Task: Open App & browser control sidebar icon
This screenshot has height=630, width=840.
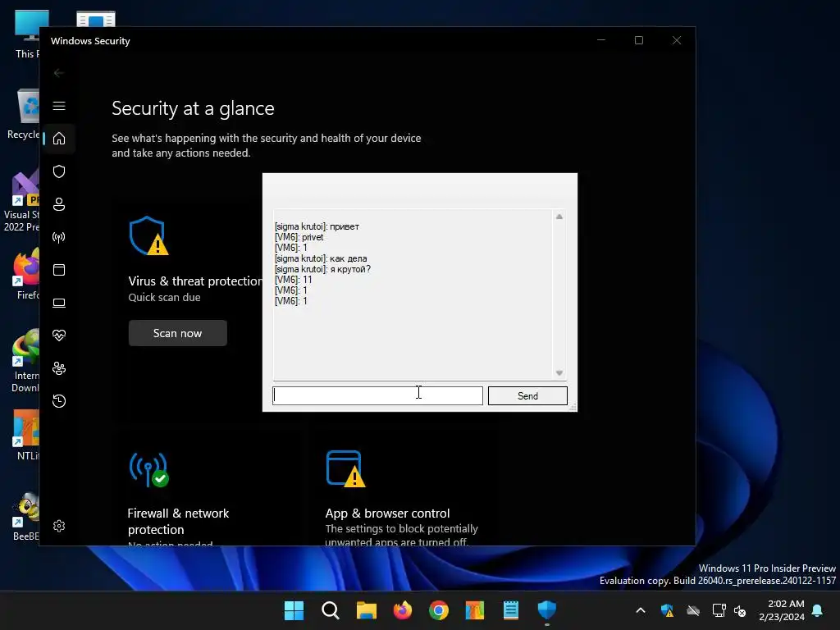Action: pos(59,270)
